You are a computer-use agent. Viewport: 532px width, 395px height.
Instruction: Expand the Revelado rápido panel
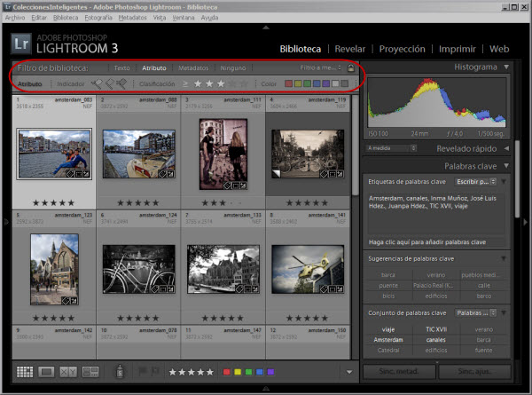[506, 148]
